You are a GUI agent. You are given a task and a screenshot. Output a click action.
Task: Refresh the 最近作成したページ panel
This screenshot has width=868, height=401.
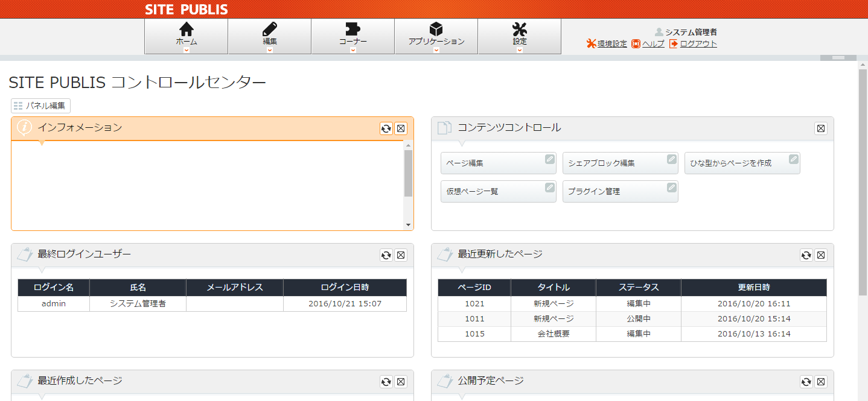pyautogui.click(x=386, y=382)
